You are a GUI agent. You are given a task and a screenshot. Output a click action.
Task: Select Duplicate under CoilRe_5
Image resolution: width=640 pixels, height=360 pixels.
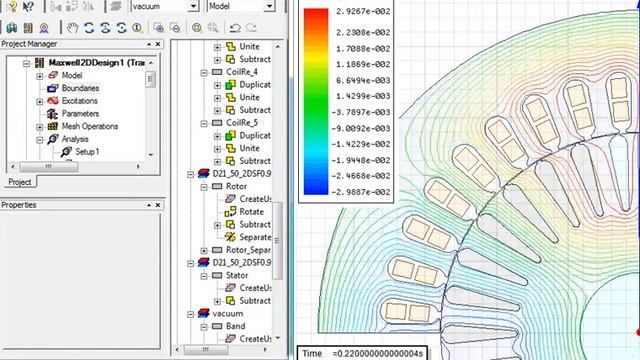coord(255,136)
